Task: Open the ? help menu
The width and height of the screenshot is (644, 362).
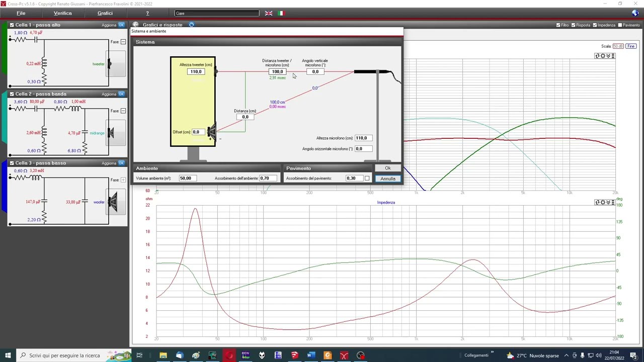Action: (147, 13)
